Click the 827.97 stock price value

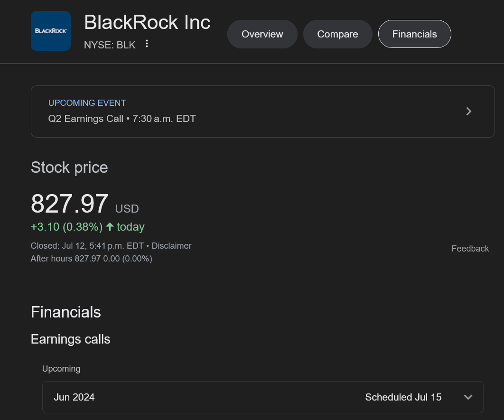(x=69, y=204)
